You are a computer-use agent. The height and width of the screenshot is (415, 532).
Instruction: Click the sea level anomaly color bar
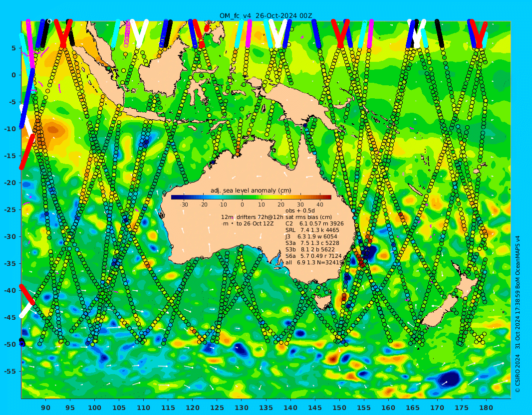click(x=251, y=198)
